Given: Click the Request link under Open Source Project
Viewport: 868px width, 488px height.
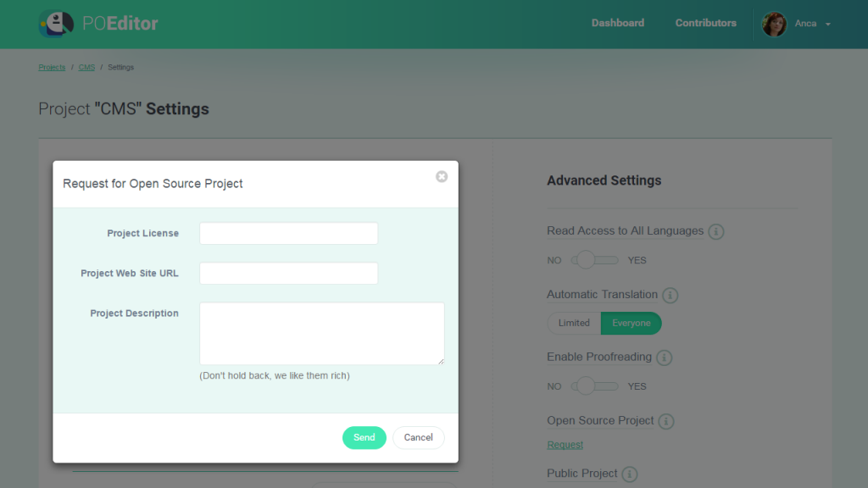Looking at the screenshot, I should coord(565,444).
